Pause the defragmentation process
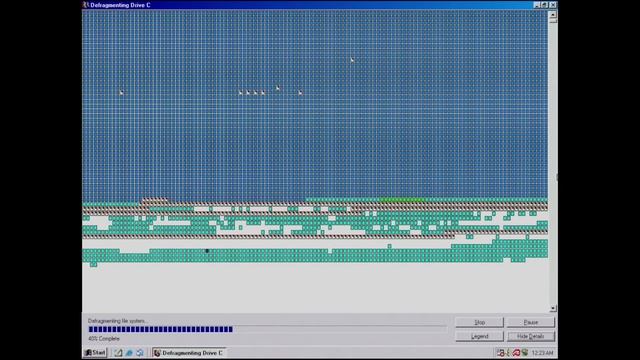The image size is (640, 360). (x=531, y=322)
